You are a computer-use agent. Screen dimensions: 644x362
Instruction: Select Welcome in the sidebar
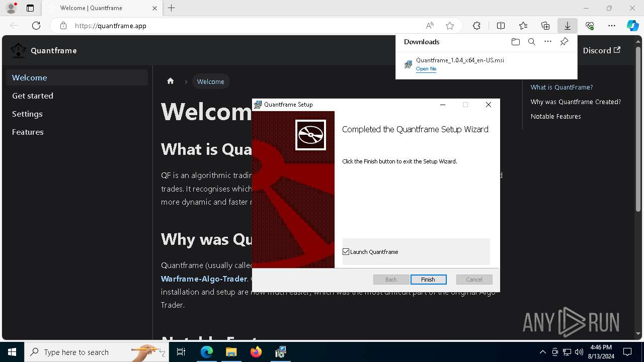[x=77, y=77]
